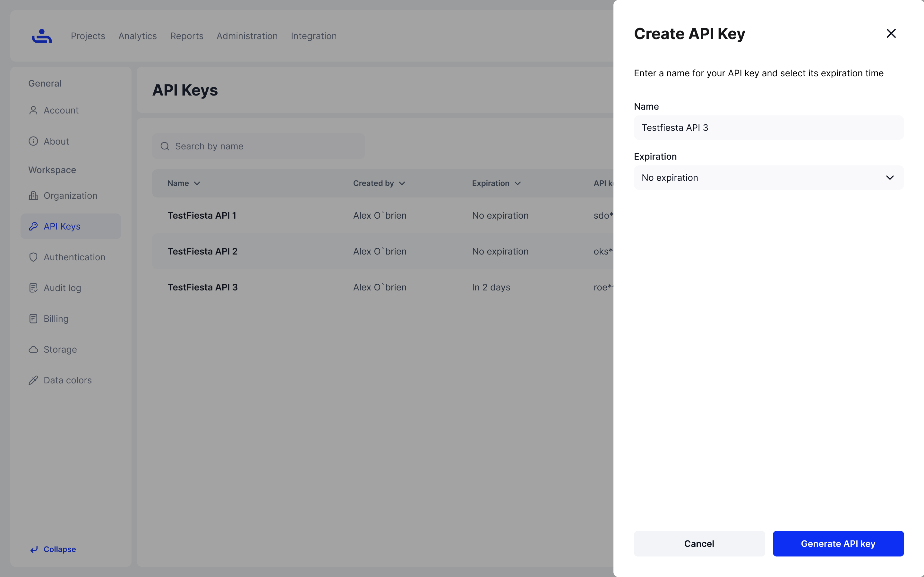Open the Projects tab
Viewport: 924px width, 577px height.
tap(88, 36)
